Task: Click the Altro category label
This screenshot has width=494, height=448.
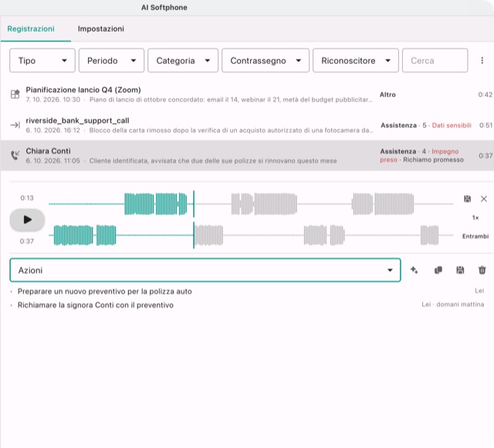Action: (387, 94)
